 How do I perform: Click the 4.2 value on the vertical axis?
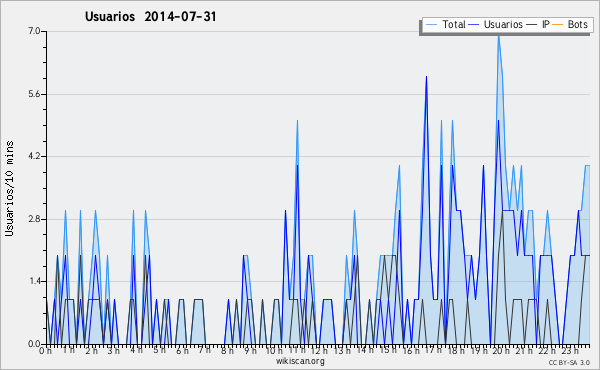click(x=34, y=156)
